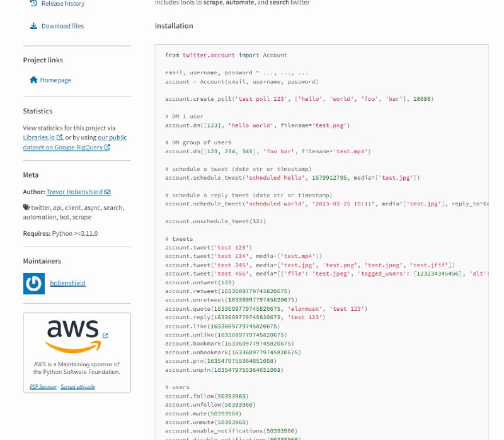Open the Release history section
The image size is (504, 440).
[62, 4]
